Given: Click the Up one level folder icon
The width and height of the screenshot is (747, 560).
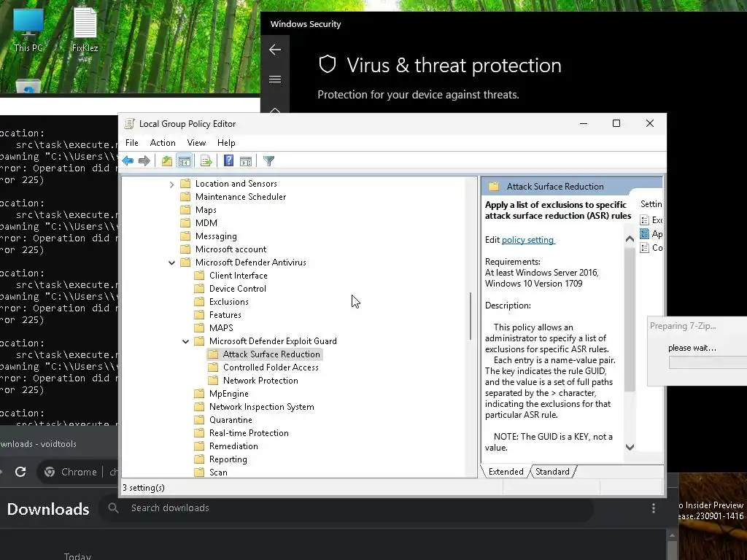Looking at the screenshot, I should 167,161.
